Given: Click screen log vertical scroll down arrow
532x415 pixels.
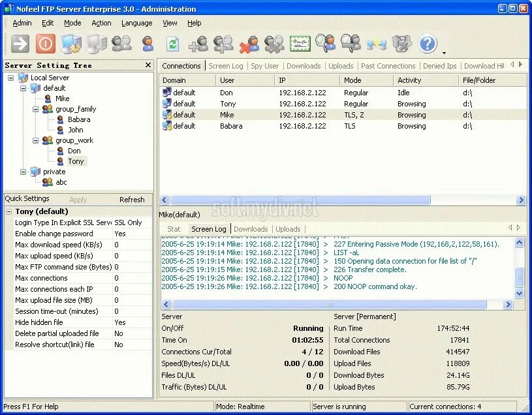Looking at the screenshot, I should [519, 293].
